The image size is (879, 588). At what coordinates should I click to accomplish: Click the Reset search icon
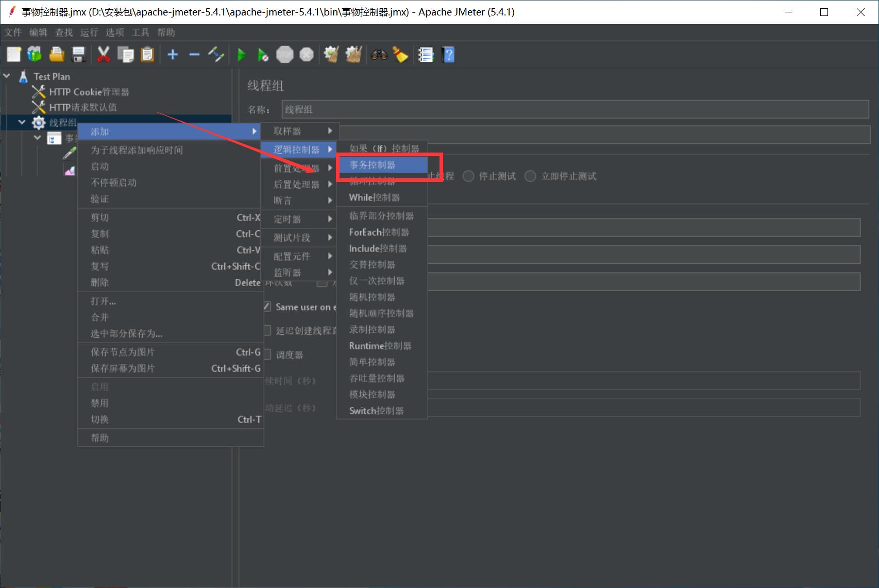pyautogui.click(x=400, y=54)
